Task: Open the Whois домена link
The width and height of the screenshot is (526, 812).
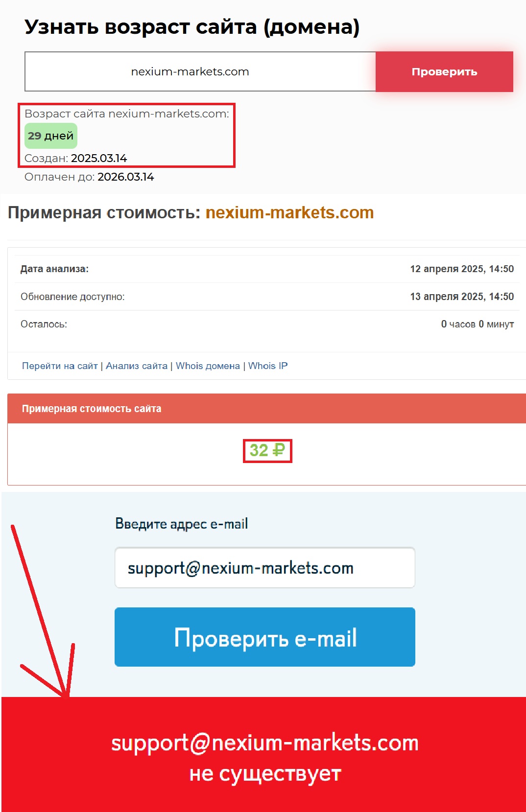Action: point(208,366)
